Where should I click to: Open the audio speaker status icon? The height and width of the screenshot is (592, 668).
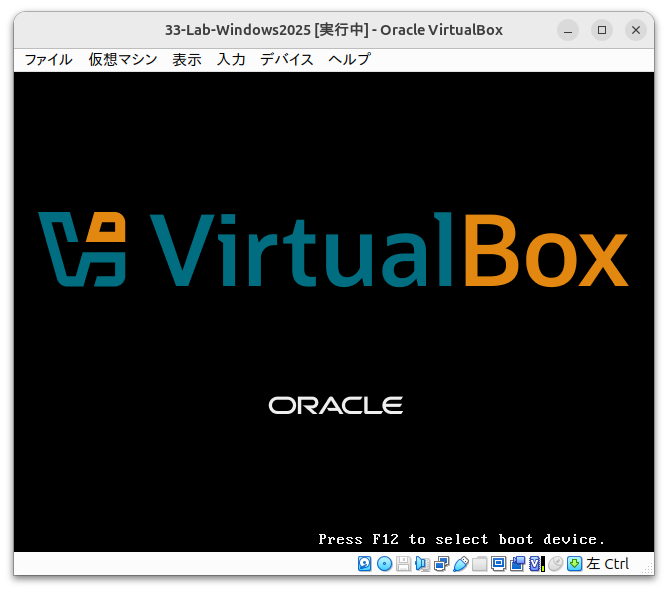point(422,564)
